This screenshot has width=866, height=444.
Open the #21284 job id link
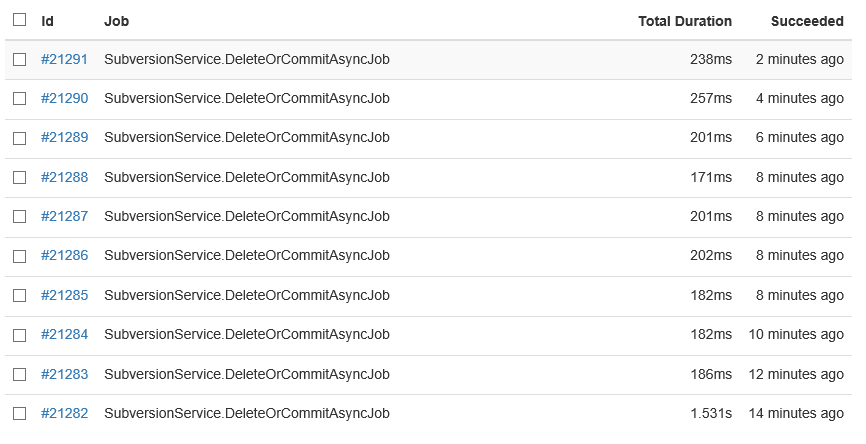pos(64,335)
